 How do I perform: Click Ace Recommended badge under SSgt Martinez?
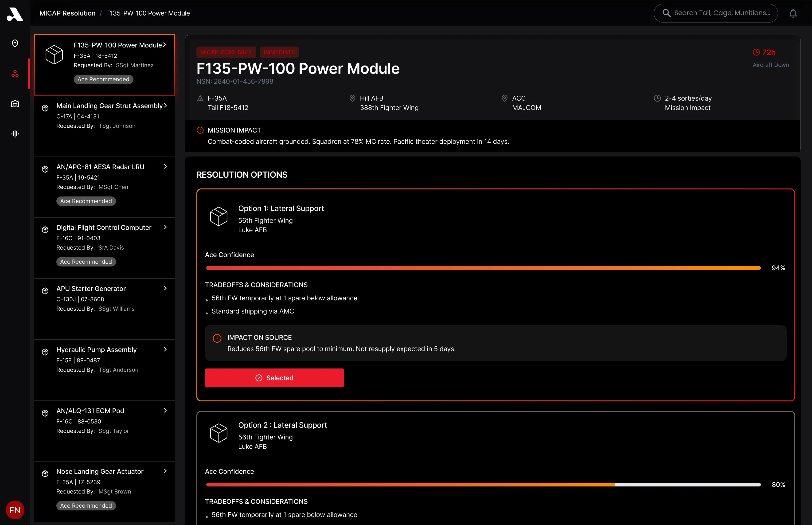click(x=103, y=79)
